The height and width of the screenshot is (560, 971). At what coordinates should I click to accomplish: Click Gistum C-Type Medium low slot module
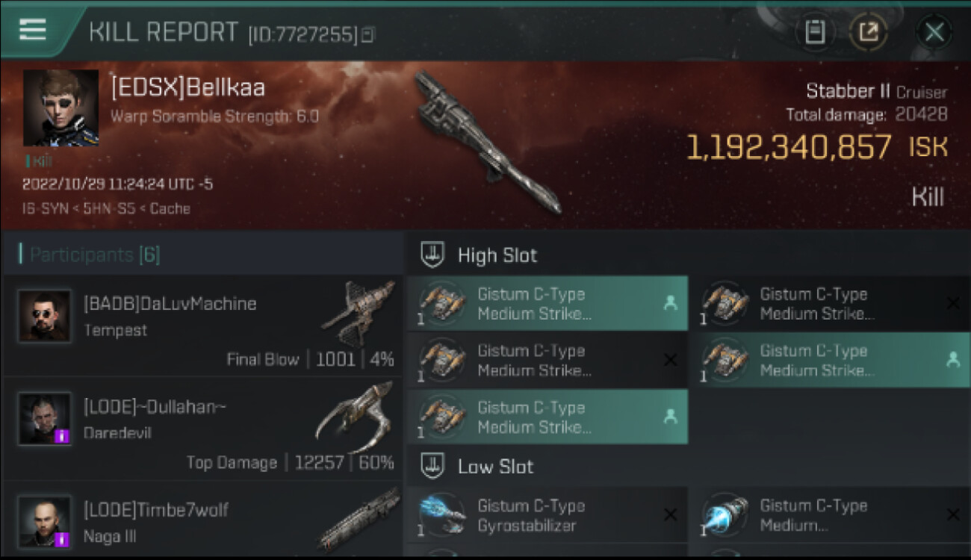click(830, 514)
